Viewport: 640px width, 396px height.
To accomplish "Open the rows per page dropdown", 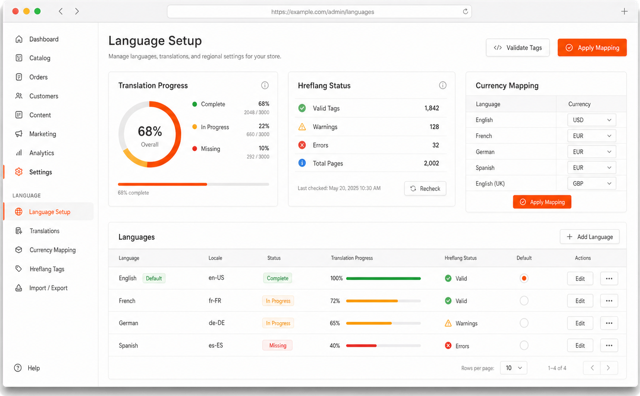I will [x=514, y=368].
